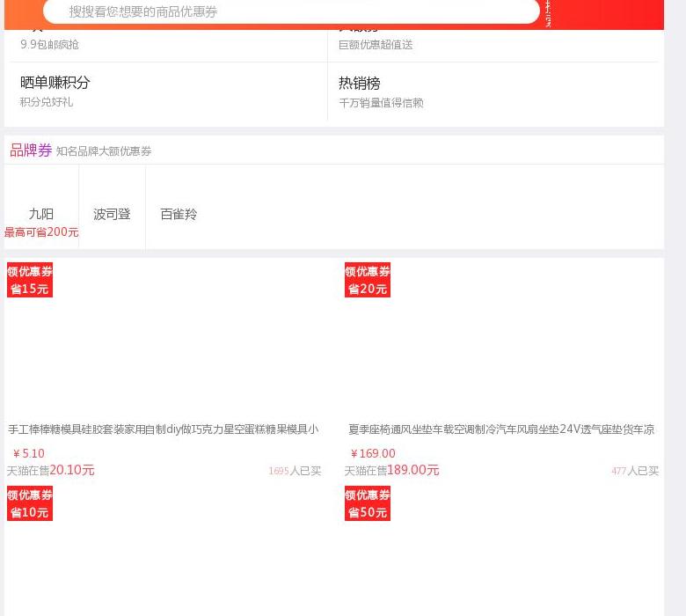Click the 477人已买 purchase count

[x=635, y=471]
